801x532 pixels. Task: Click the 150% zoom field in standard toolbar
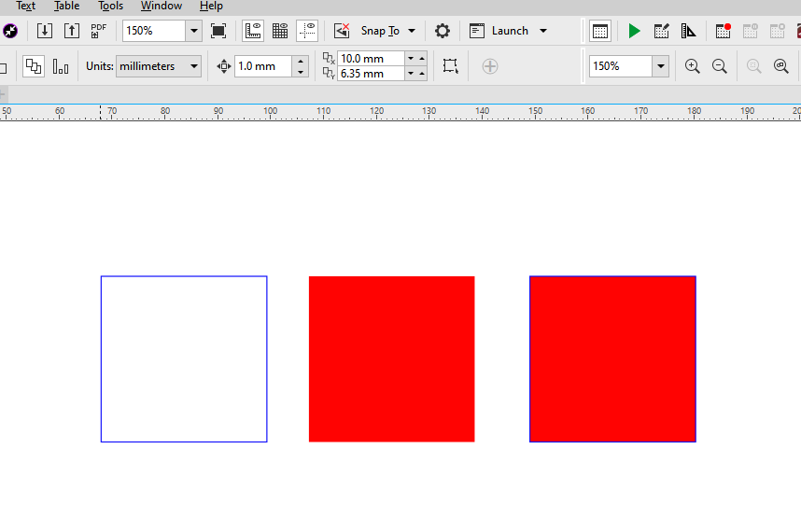(154, 31)
